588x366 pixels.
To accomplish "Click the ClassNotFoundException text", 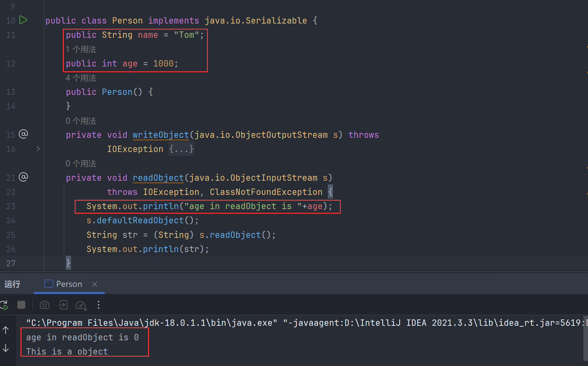I will click(x=266, y=192).
